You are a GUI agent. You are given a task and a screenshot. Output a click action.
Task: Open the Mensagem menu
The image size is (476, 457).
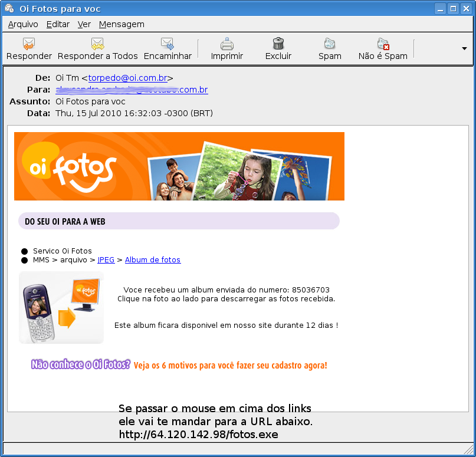122,24
